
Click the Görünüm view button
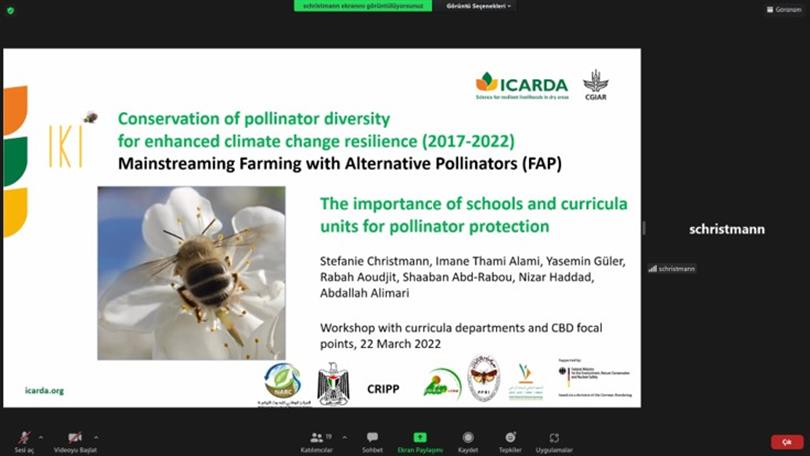pos(784,9)
